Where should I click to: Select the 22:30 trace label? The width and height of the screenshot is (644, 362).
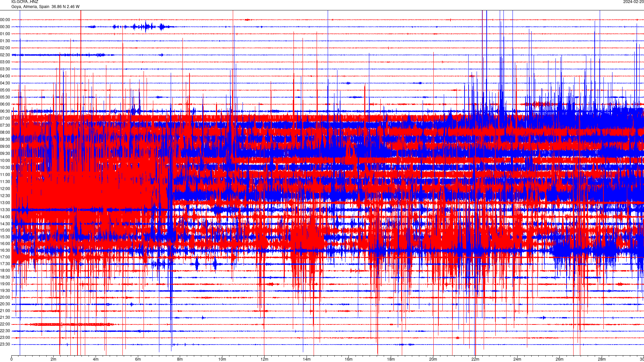click(x=5, y=331)
